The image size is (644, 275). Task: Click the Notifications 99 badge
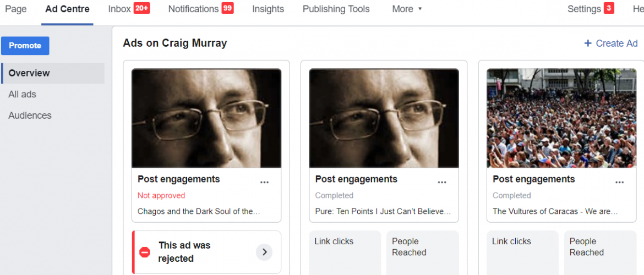point(227,8)
